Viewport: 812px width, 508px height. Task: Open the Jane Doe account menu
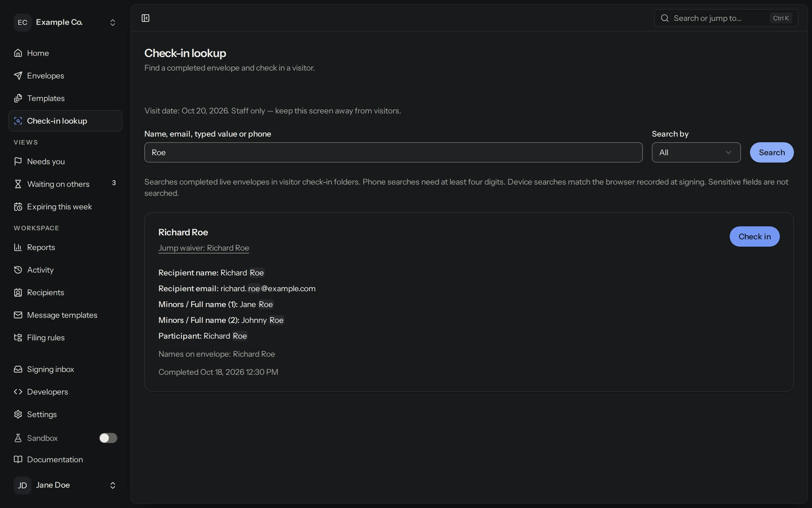pos(65,485)
